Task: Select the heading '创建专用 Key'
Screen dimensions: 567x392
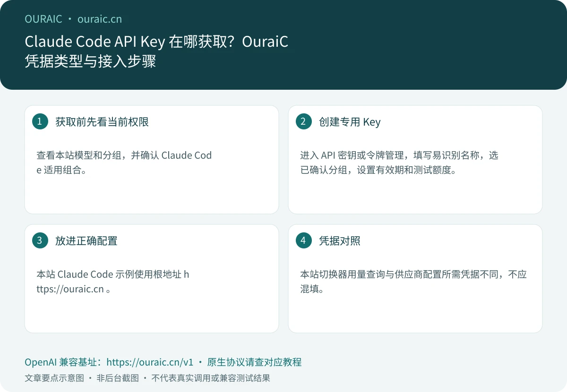Action: 350,122
